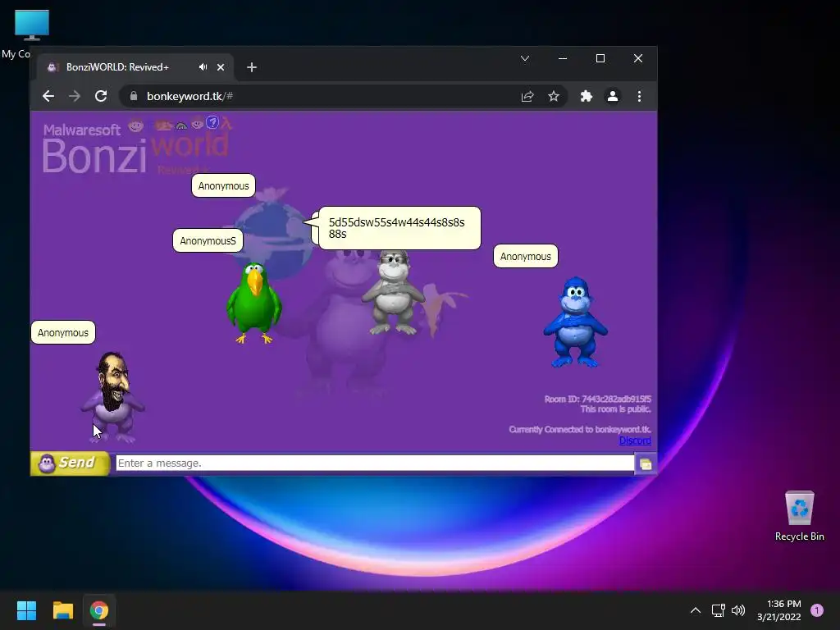The image size is (840, 630).
Task: Open notification center badge
Action: pos(817,610)
